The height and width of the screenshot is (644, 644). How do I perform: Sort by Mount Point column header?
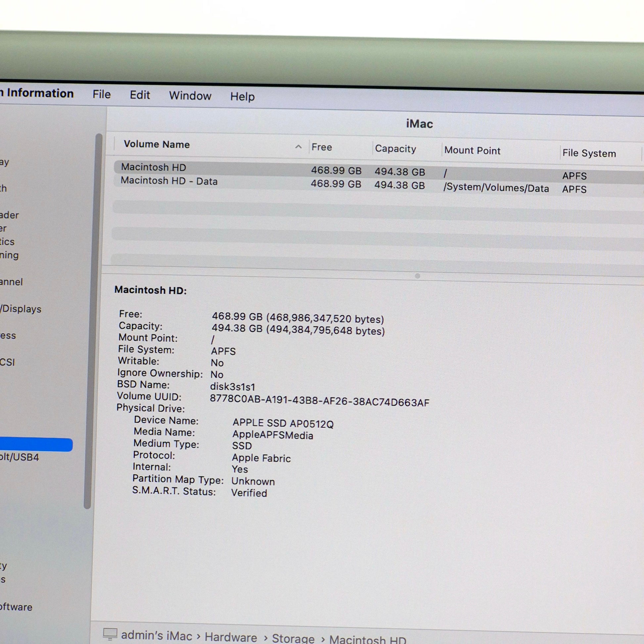472,151
